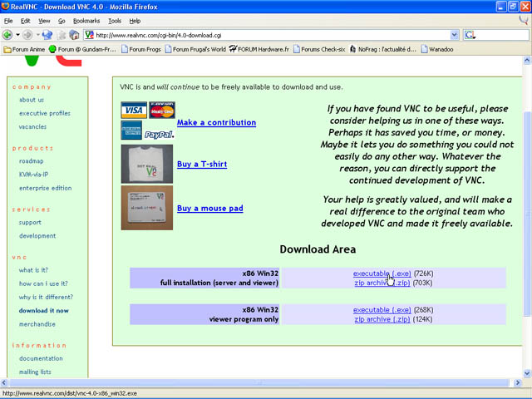Download viewer only zip archive 124K
Viewport: 532px width, 399px height.
tap(382, 319)
